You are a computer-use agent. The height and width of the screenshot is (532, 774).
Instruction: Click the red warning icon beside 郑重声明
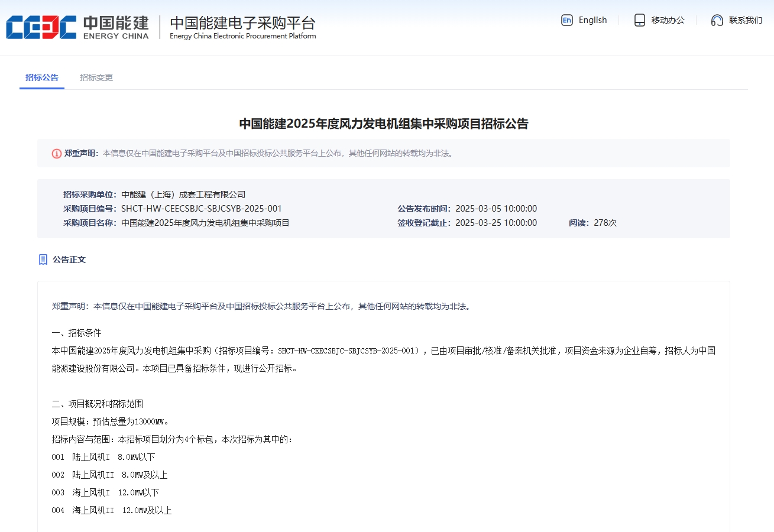coord(57,154)
